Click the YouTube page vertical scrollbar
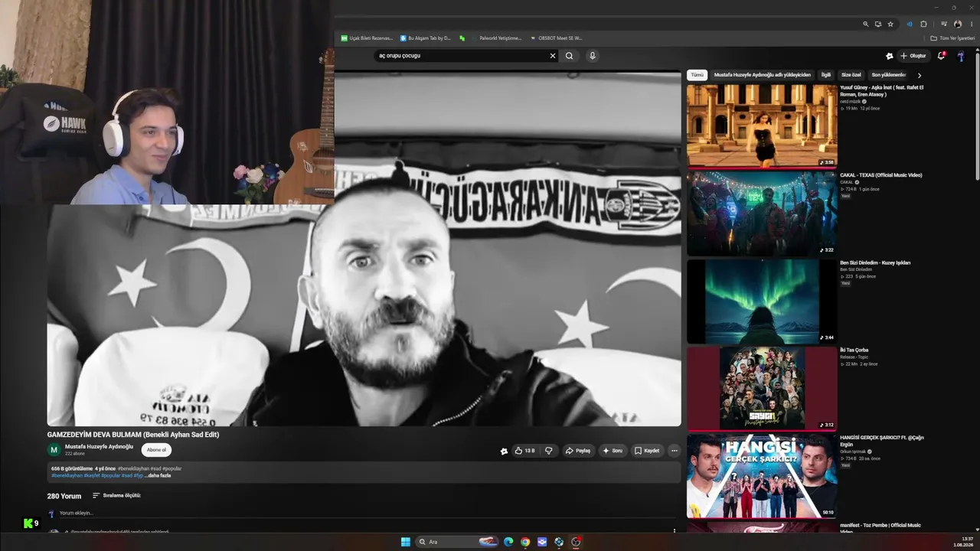The image size is (980, 551). [x=977, y=115]
